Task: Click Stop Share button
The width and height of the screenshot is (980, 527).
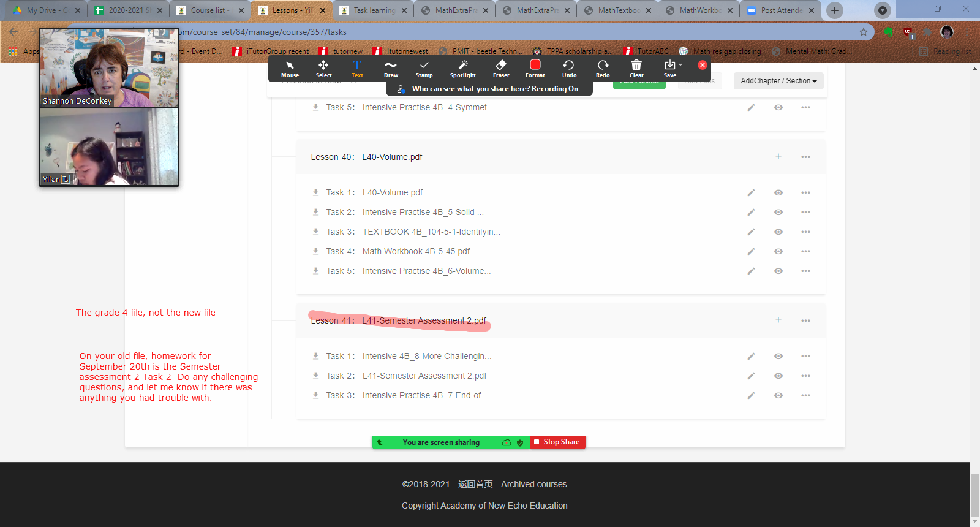Action: 557,442
